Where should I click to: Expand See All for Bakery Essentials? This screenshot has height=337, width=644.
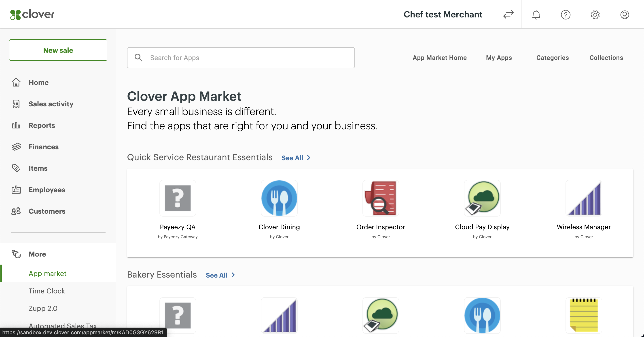[x=220, y=275]
